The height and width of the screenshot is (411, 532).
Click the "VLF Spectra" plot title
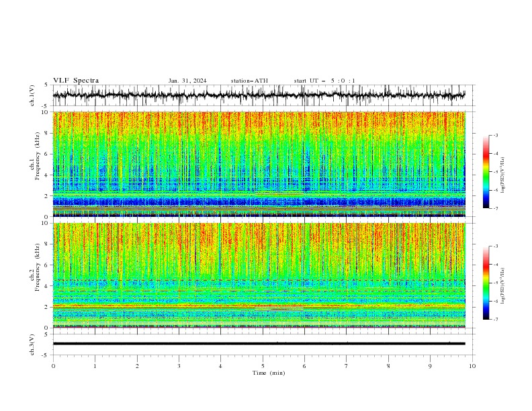(x=76, y=81)
